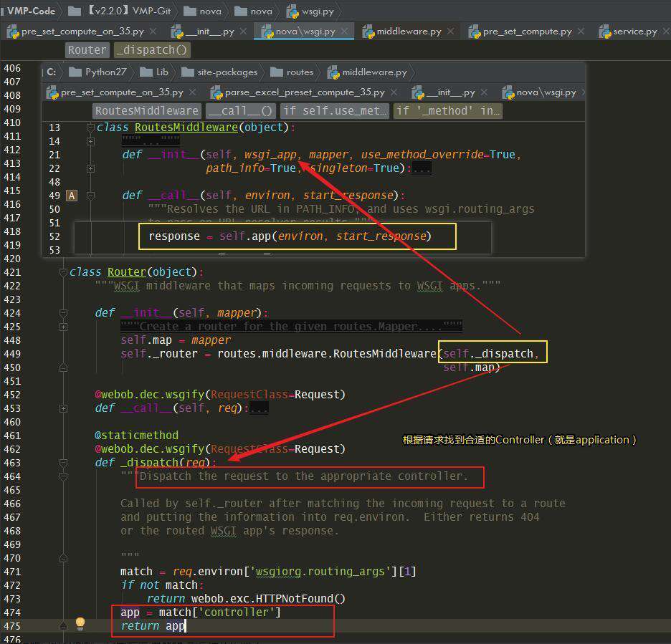671x644 pixels.
Task: Select the nova\wsgi.py editor tab
Action: click(305, 32)
